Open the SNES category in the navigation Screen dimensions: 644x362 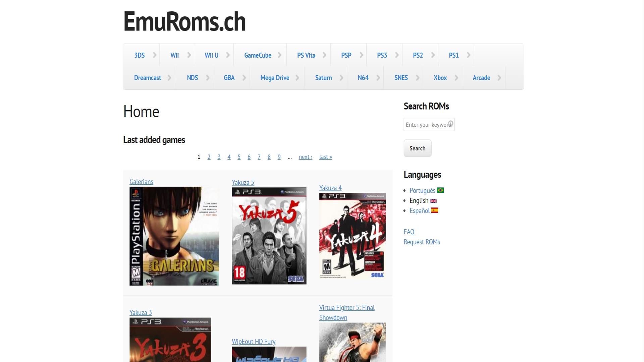click(x=401, y=78)
